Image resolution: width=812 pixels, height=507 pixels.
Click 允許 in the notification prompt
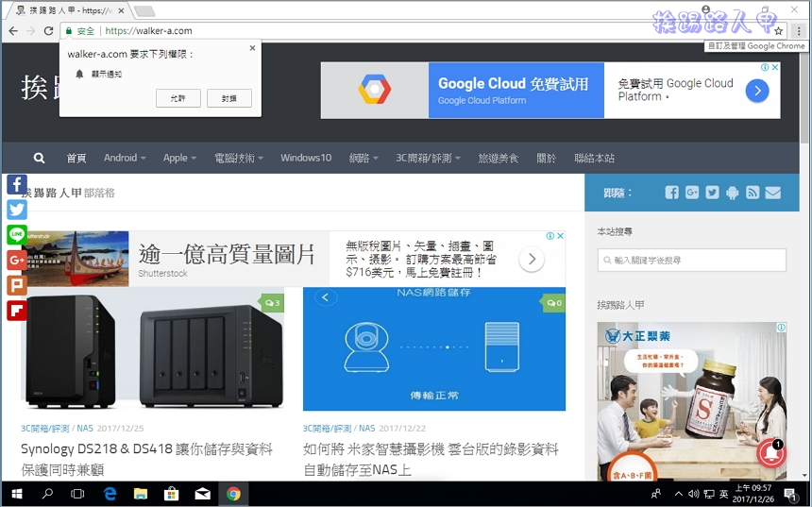click(178, 98)
